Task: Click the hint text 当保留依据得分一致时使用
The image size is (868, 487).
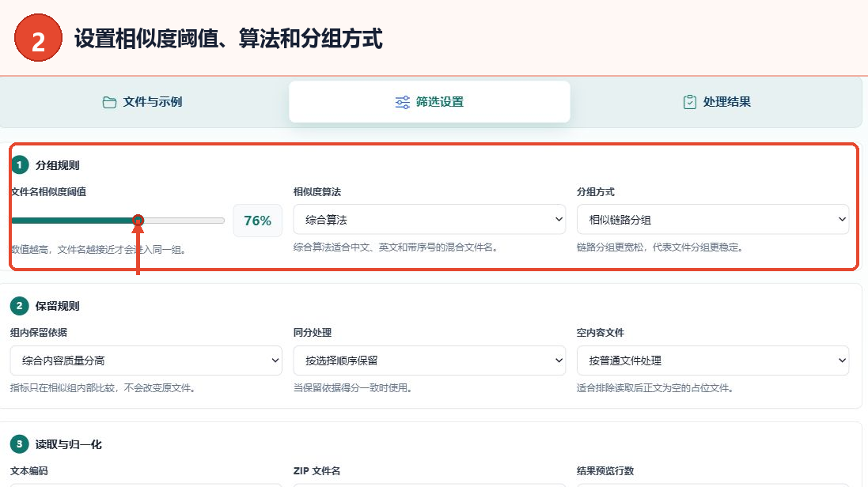Action: click(353, 388)
